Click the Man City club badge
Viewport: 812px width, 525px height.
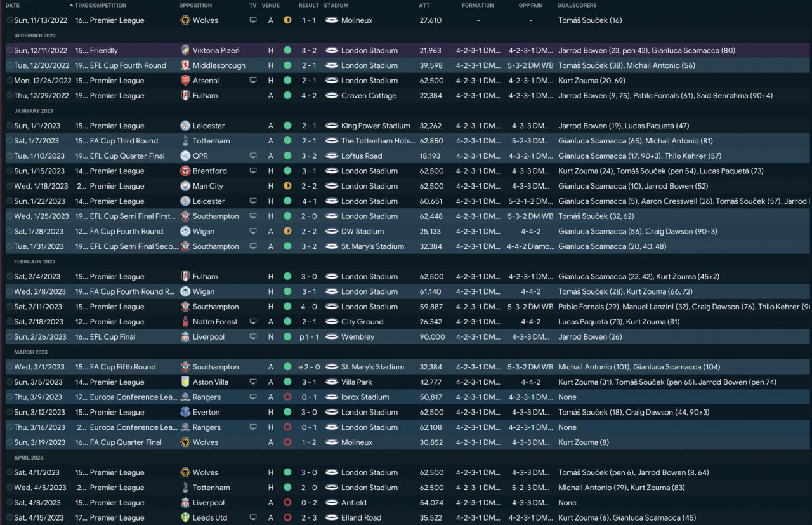(x=185, y=187)
